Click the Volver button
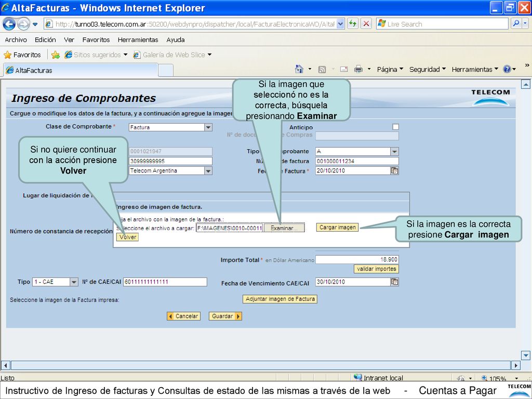The image size is (532, 399). point(128,237)
